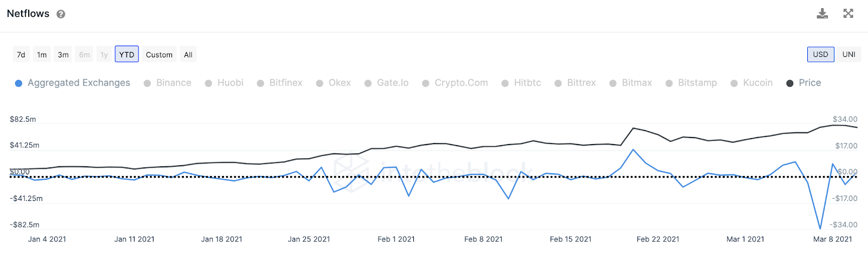The height and width of the screenshot is (254, 868).
Task: Open the Custom date range picker
Action: point(159,55)
